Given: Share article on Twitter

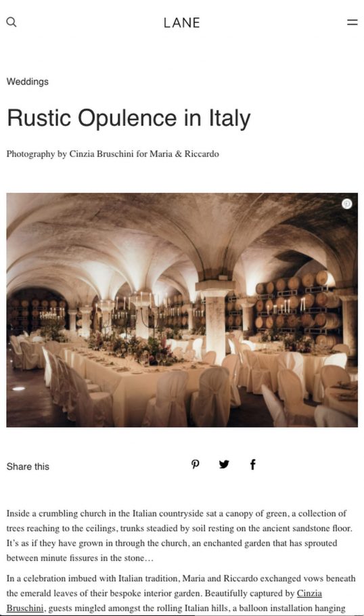Looking at the screenshot, I should tap(224, 464).
